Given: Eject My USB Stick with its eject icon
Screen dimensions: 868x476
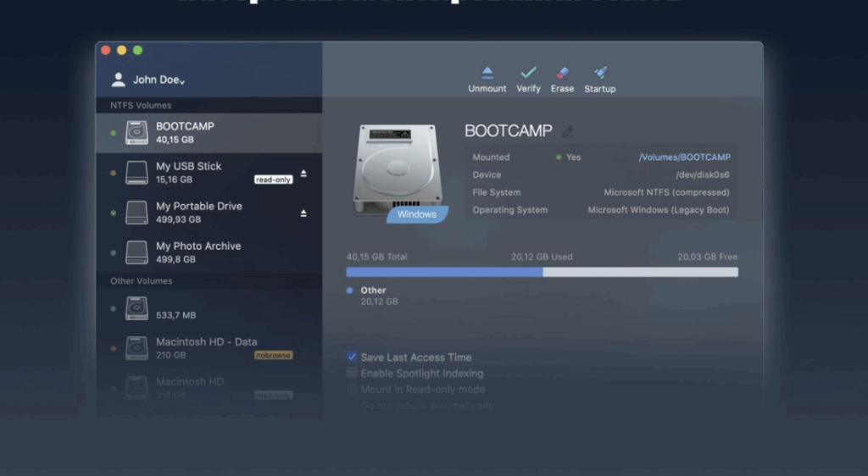Looking at the screenshot, I should click(x=303, y=173).
